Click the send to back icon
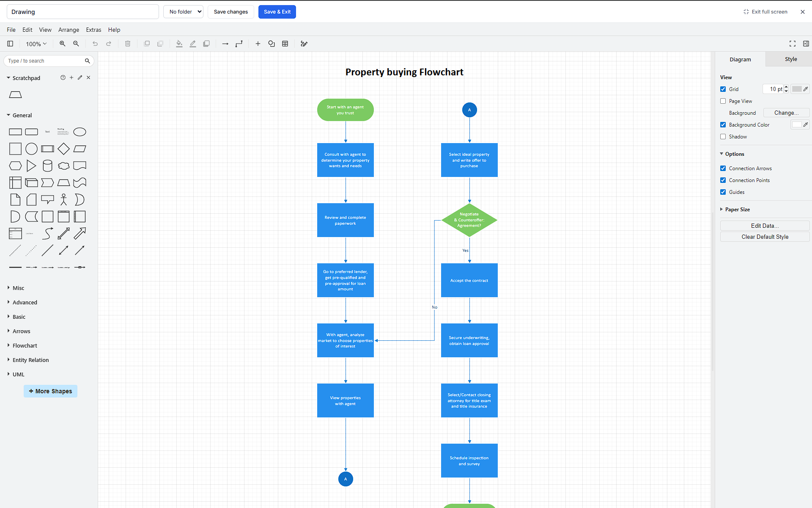The width and height of the screenshot is (812, 508). pyautogui.click(x=160, y=44)
